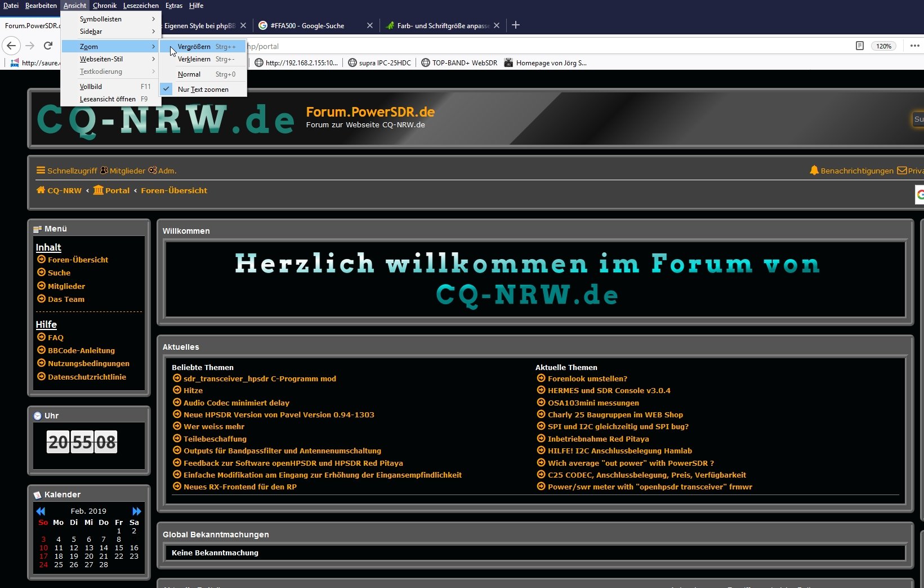Screen dimensions: 924x588
Task: Open topic 'Inbetriebnahme Red Pitaya'
Action: (599, 439)
